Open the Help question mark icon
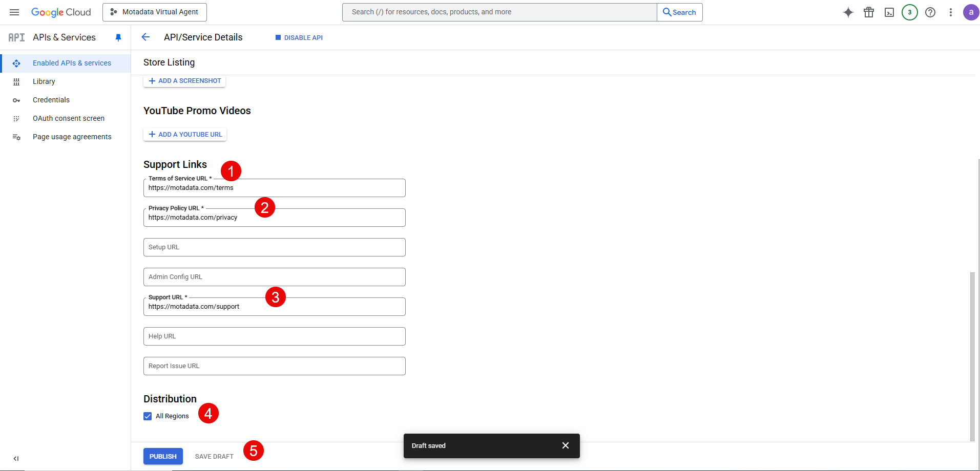The image size is (980, 471). [930, 12]
